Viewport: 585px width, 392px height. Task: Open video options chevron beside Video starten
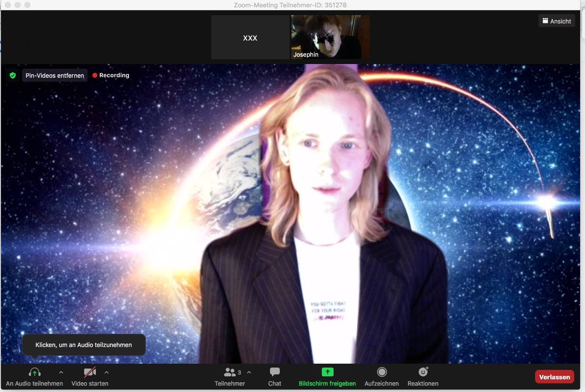[x=107, y=372]
